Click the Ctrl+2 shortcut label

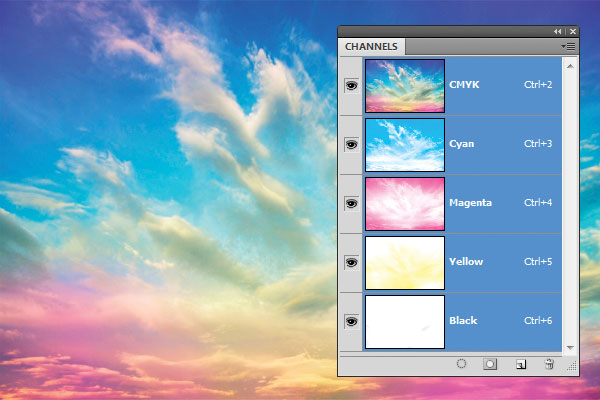click(x=538, y=85)
